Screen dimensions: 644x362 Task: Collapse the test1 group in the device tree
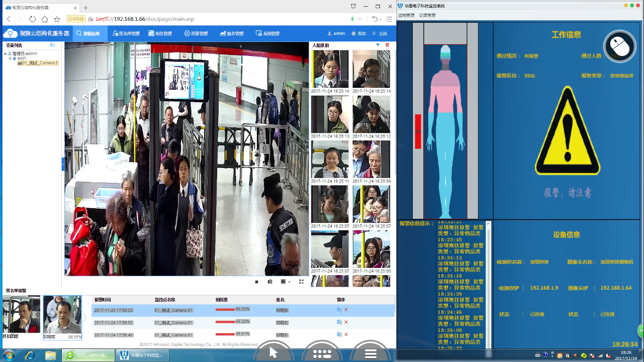(x=10, y=58)
